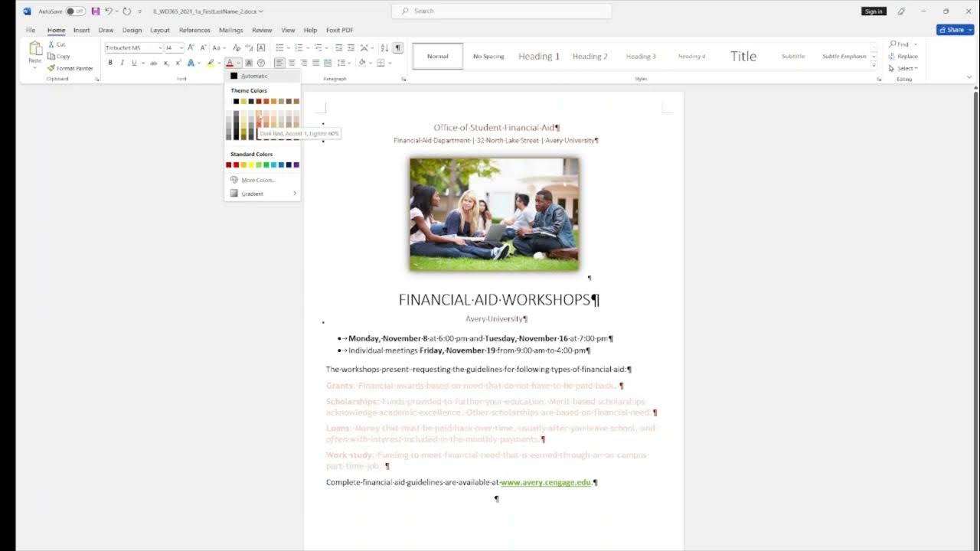Screen dimensions: 980x551
Task: Increase font size with grow font icon
Action: pos(191,47)
